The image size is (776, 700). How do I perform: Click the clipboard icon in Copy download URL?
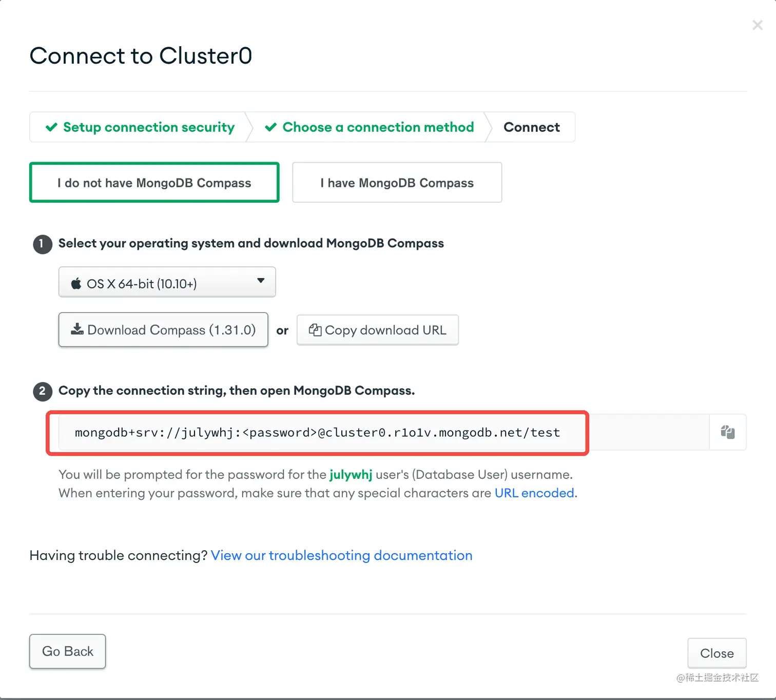(x=315, y=330)
